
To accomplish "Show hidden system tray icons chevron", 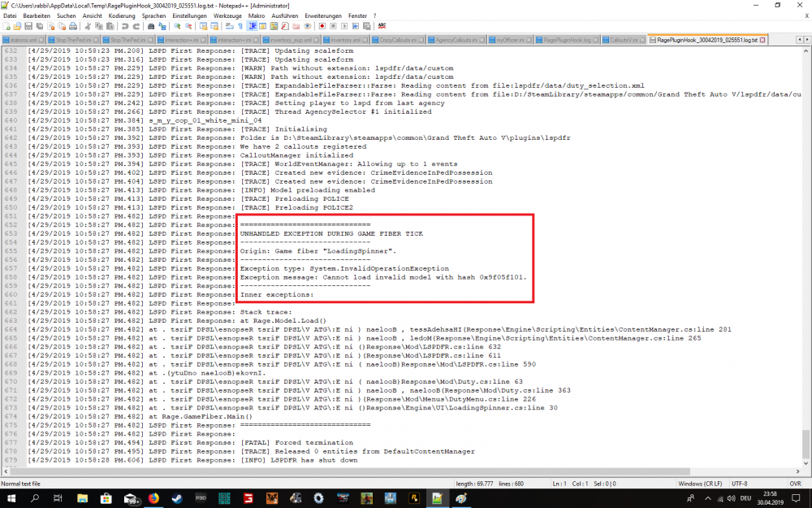I will (707, 499).
